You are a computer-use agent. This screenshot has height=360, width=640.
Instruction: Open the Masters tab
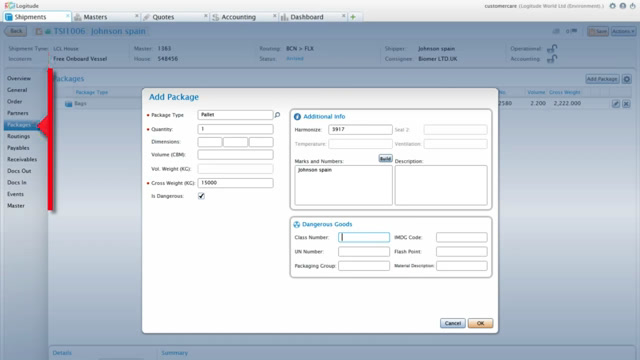95,17
